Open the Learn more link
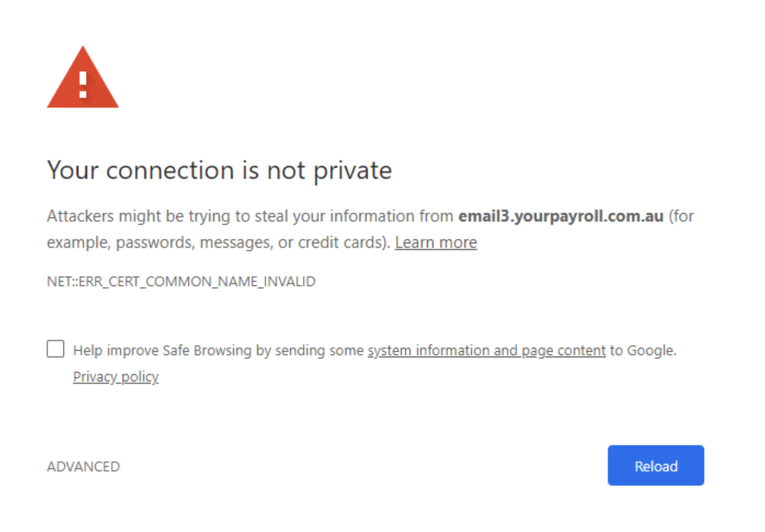Image resolution: width=765 pixels, height=532 pixels. pos(436,242)
